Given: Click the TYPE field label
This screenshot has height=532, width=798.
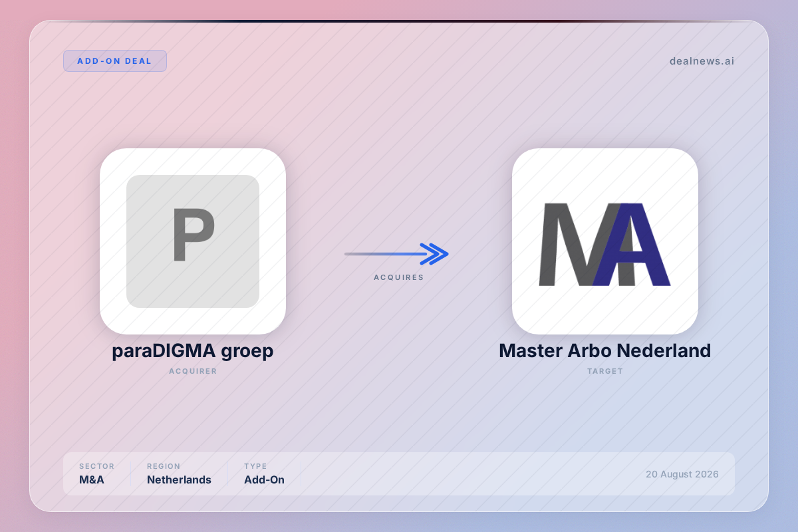Looking at the screenshot, I should click(x=255, y=466).
